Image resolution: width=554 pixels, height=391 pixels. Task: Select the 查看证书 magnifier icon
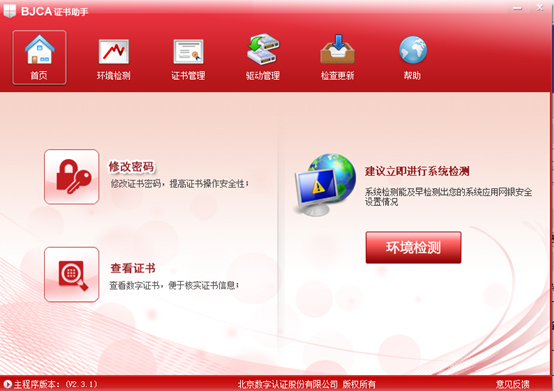point(72,274)
